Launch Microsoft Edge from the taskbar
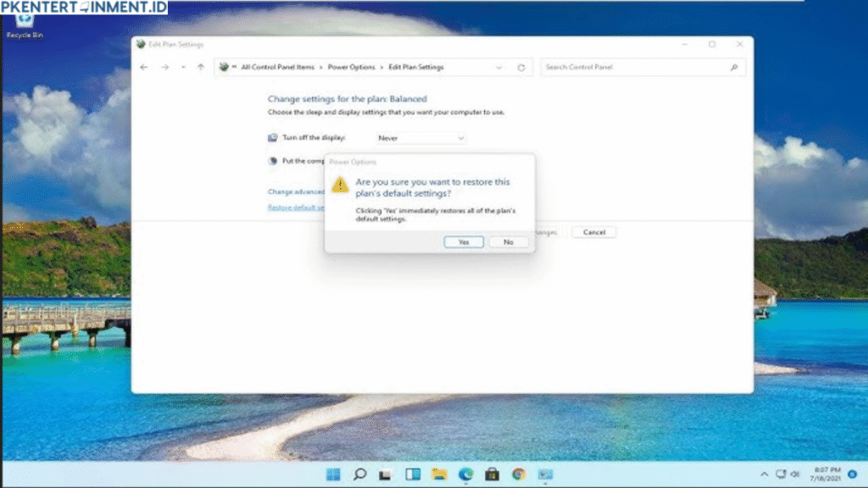This screenshot has height=488, width=868. tap(465, 474)
